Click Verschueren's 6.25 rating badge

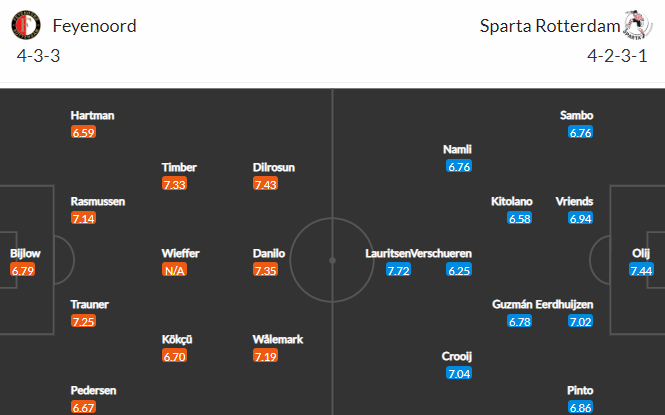(x=459, y=270)
